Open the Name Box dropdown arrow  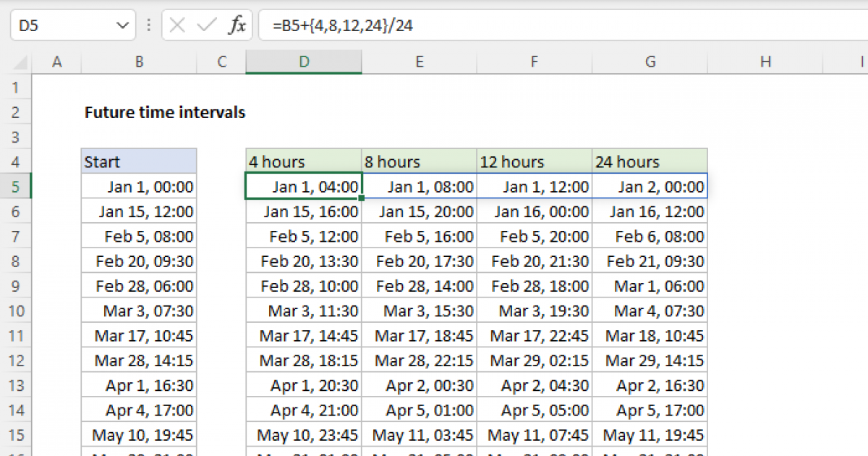click(122, 22)
